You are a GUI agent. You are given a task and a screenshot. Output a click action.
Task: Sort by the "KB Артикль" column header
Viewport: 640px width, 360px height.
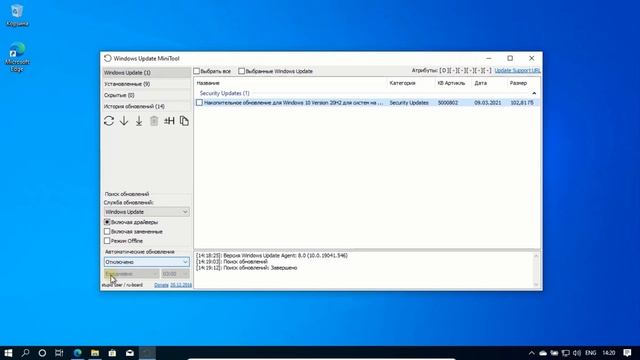(453, 83)
